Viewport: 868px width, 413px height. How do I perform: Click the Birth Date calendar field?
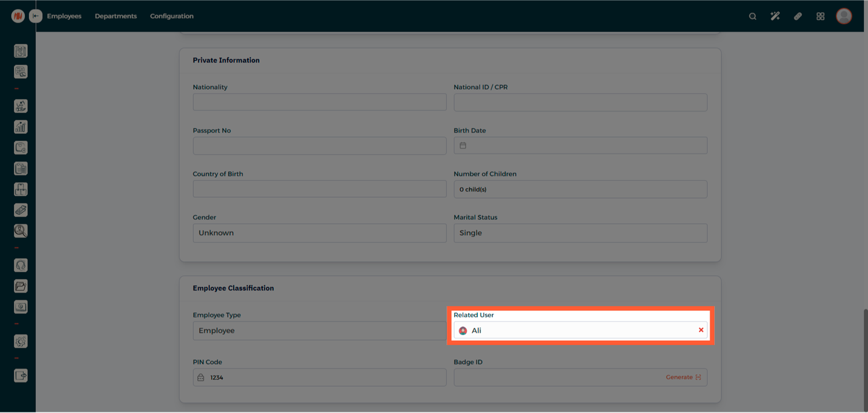[580, 145]
